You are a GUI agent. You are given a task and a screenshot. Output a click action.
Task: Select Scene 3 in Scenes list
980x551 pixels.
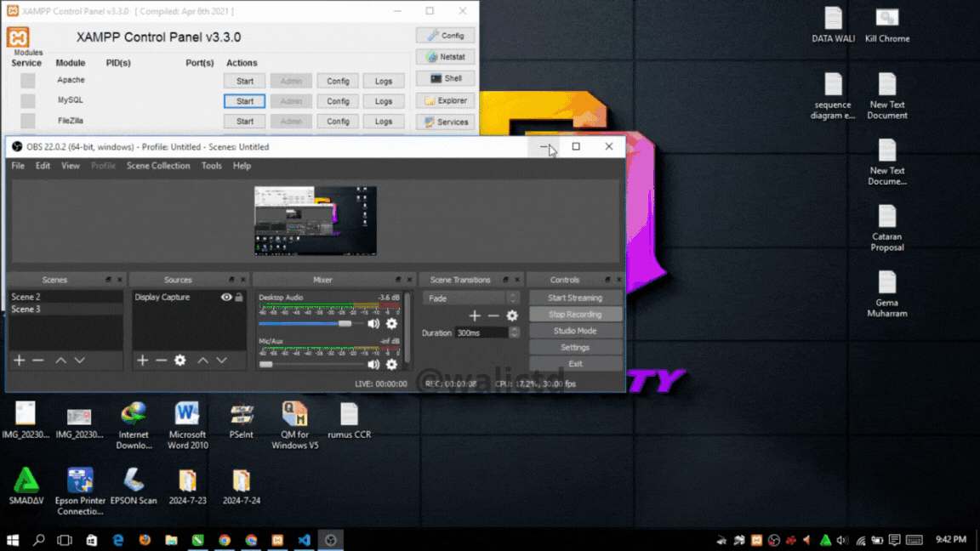65,310
